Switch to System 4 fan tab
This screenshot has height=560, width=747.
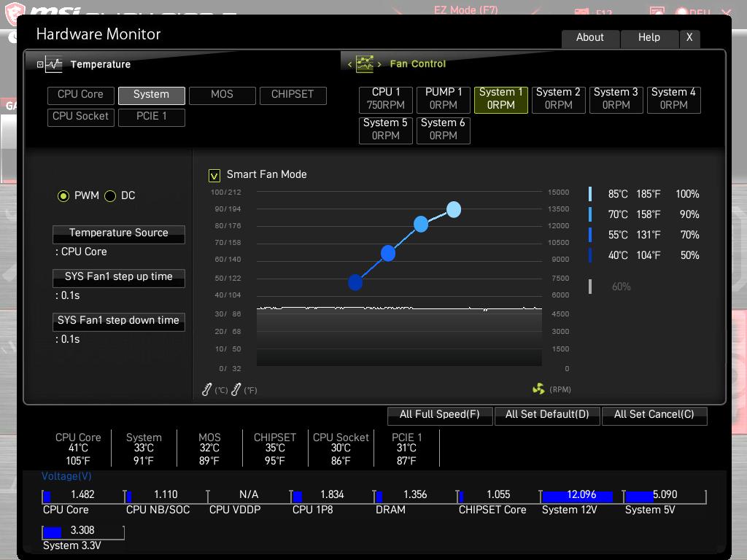[673, 99]
